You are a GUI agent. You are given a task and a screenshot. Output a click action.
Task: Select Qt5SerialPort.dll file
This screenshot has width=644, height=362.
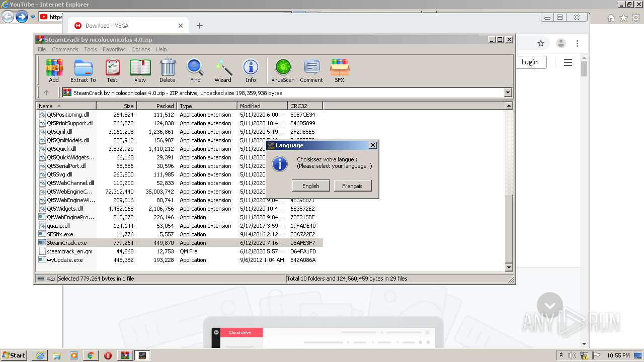coord(66,166)
